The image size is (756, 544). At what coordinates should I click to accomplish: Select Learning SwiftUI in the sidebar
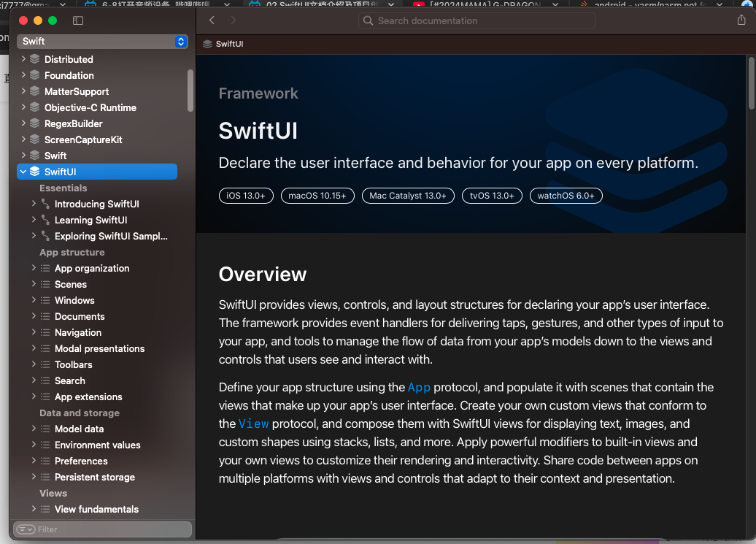tap(91, 220)
